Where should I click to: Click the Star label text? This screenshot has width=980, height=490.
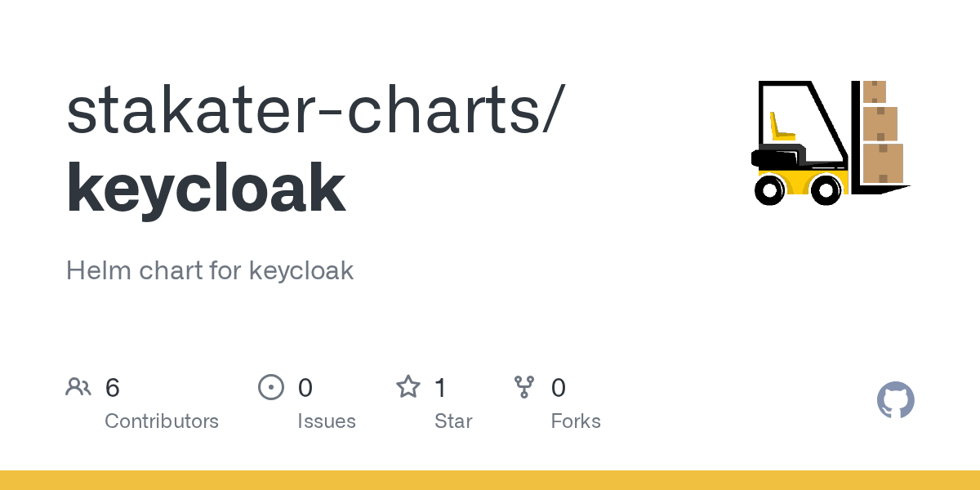click(453, 421)
